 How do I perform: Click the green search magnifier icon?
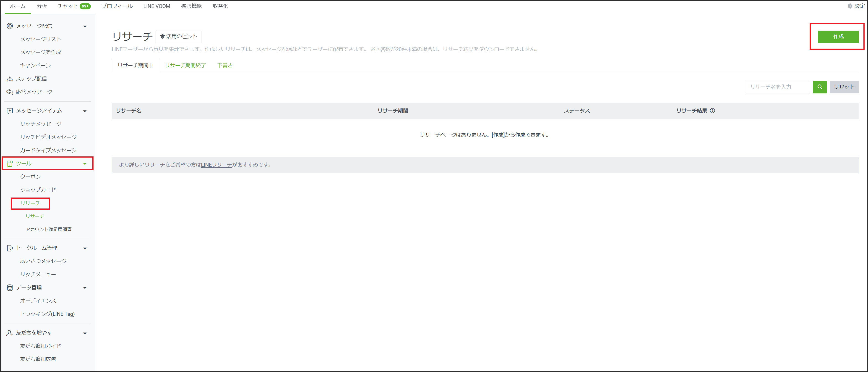coord(820,87)
